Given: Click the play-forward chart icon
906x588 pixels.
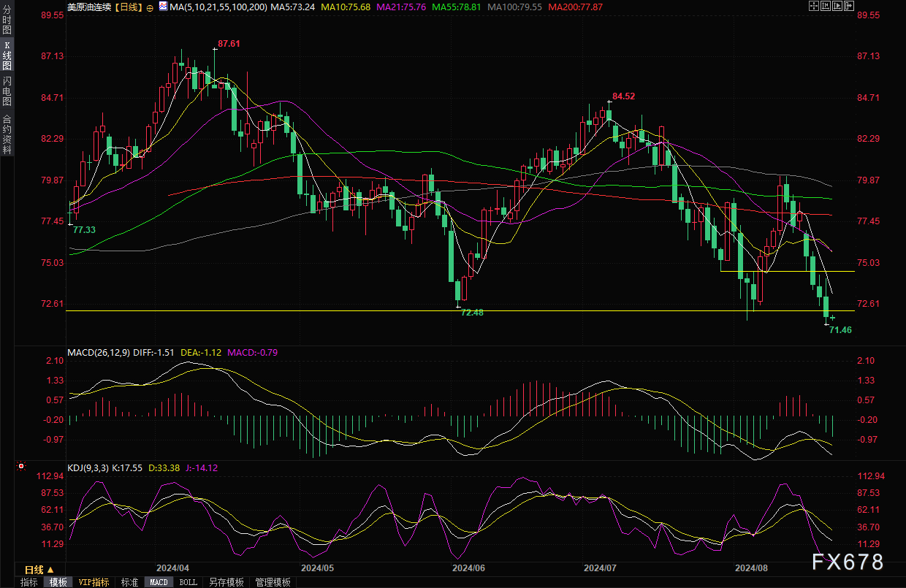Looking at the screenshot, I should pos(837,6).
